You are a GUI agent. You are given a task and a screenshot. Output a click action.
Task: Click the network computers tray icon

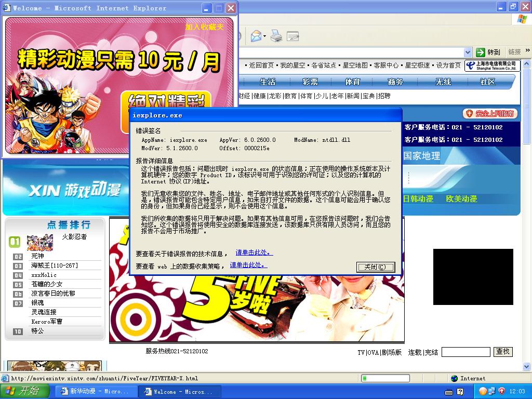[492, 392]
